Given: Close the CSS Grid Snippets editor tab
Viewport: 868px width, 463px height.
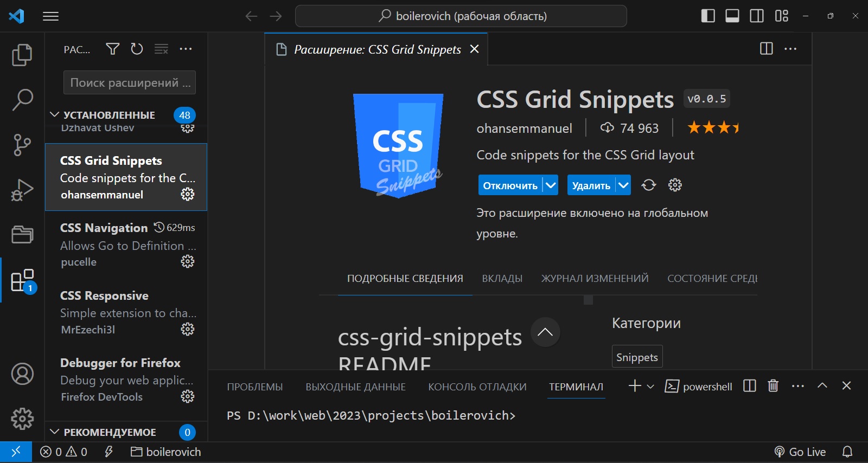Looking at the screenshot, I should 474,49.
